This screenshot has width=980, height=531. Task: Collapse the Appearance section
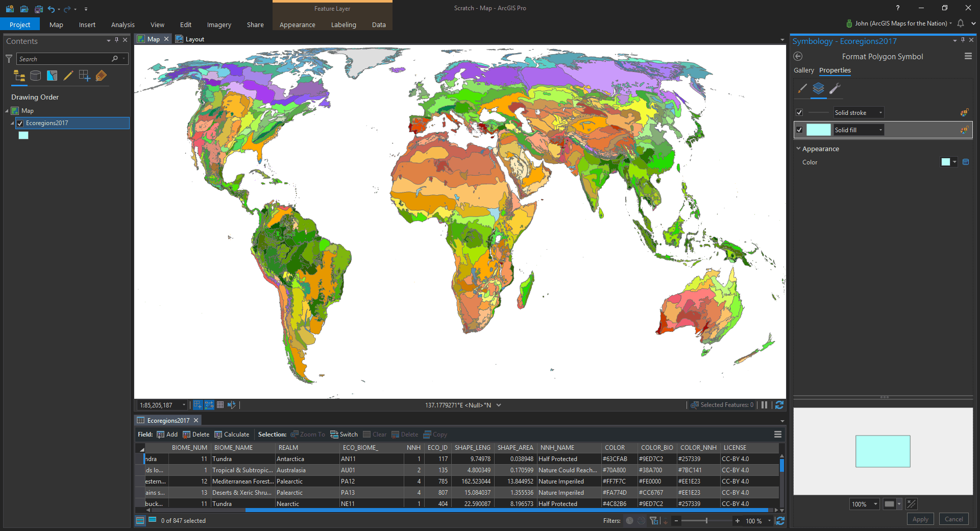click(798, 149)
